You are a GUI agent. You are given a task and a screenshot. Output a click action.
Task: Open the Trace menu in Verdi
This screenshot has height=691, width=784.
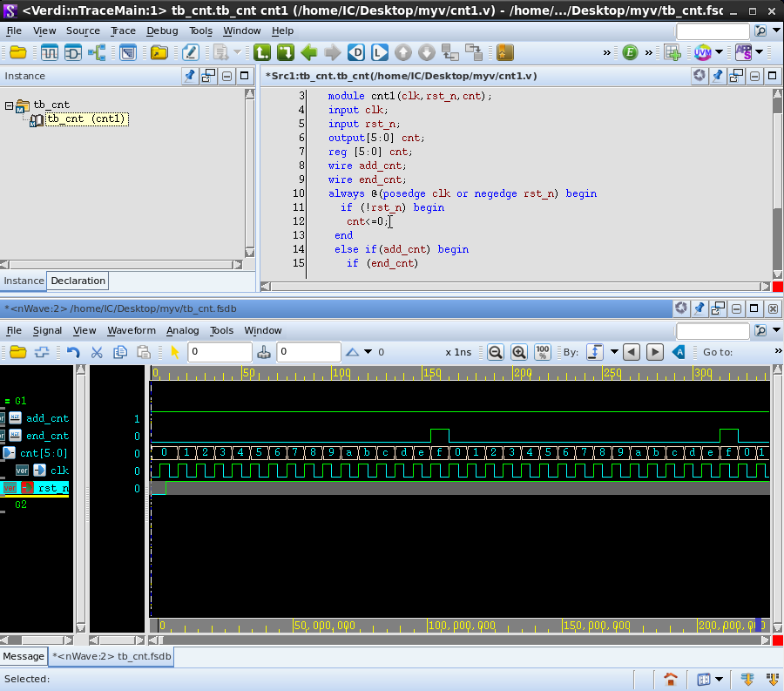pyautogui.click(x=123, y=30)
